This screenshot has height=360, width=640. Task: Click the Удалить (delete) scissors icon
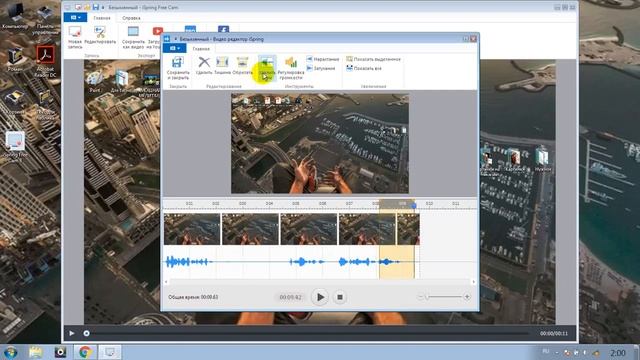pos(204,65)
